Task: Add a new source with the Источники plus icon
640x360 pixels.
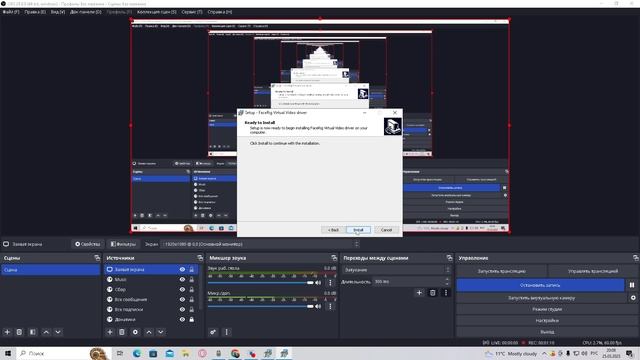Action: coord(109,332)
